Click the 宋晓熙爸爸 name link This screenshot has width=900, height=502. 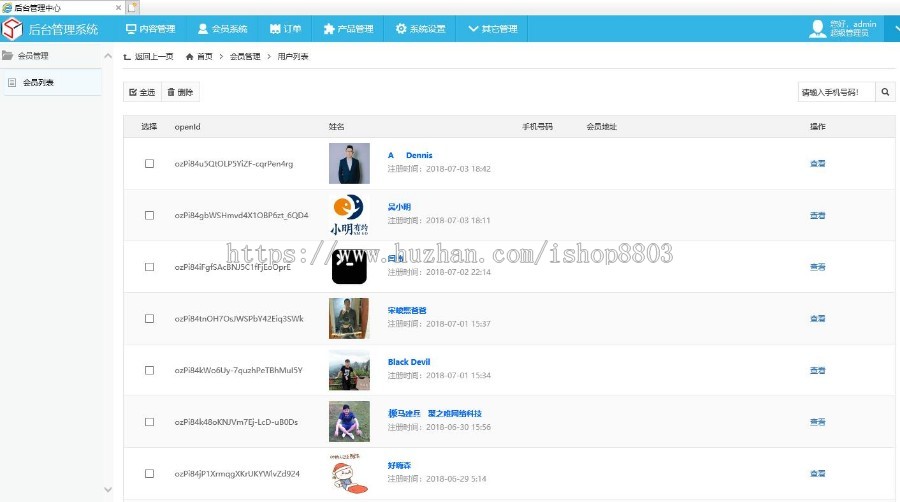(407, 310)
